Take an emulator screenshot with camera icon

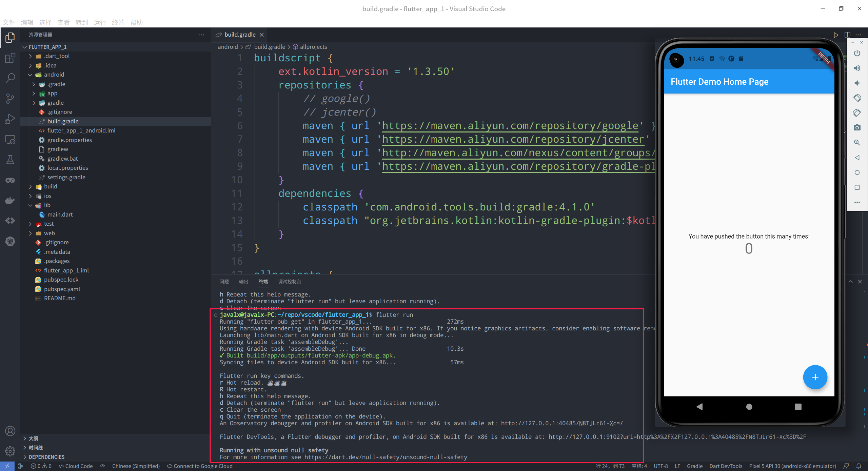857,128
